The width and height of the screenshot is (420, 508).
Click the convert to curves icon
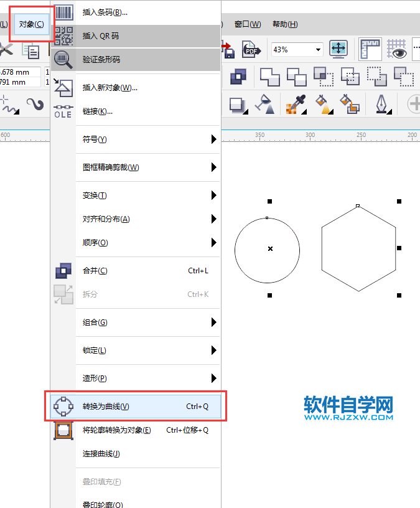(x=63, y=407)
